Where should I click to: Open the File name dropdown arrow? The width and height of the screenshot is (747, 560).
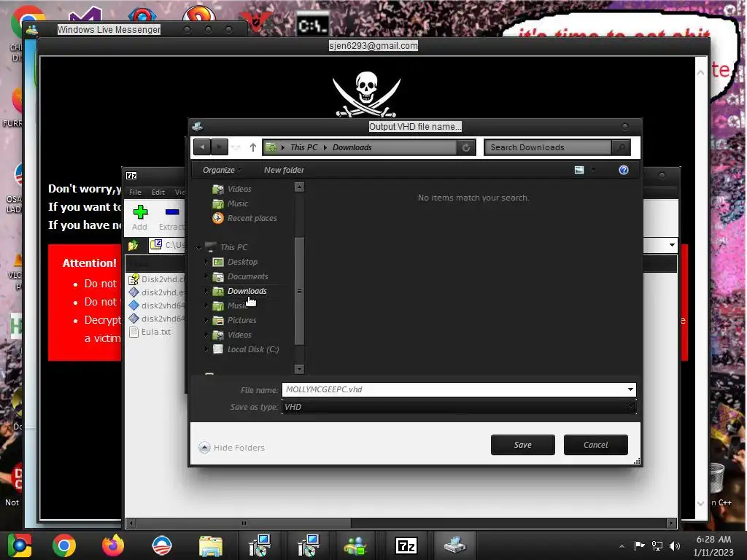click(630, 389)
